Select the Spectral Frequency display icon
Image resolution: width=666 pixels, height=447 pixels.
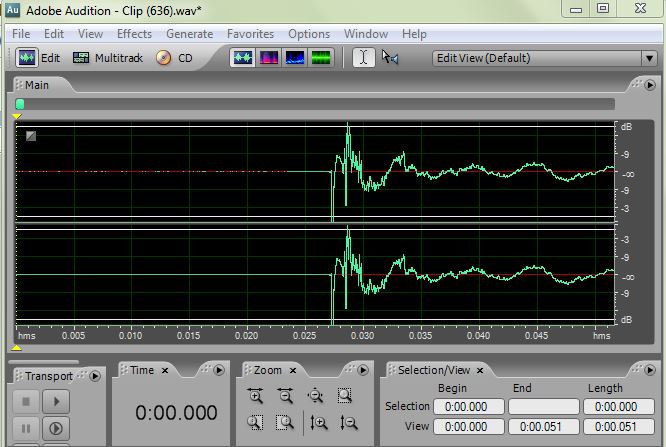(268, 58)
